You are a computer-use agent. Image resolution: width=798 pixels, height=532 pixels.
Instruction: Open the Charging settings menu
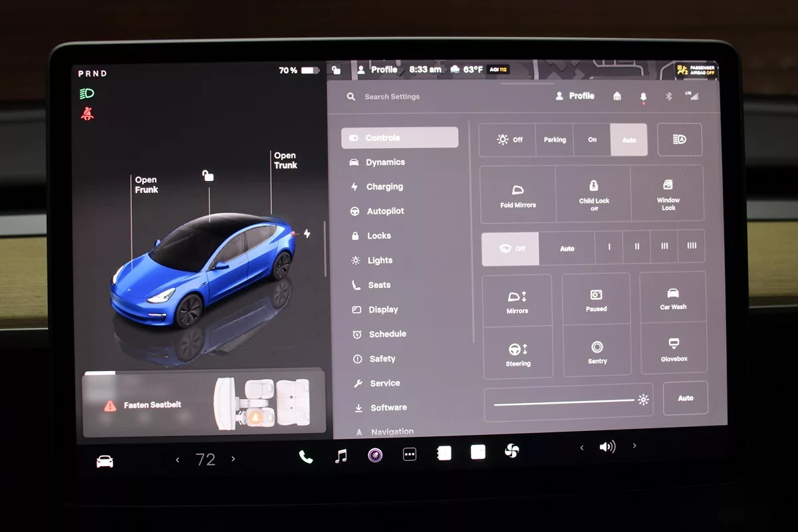384,187
